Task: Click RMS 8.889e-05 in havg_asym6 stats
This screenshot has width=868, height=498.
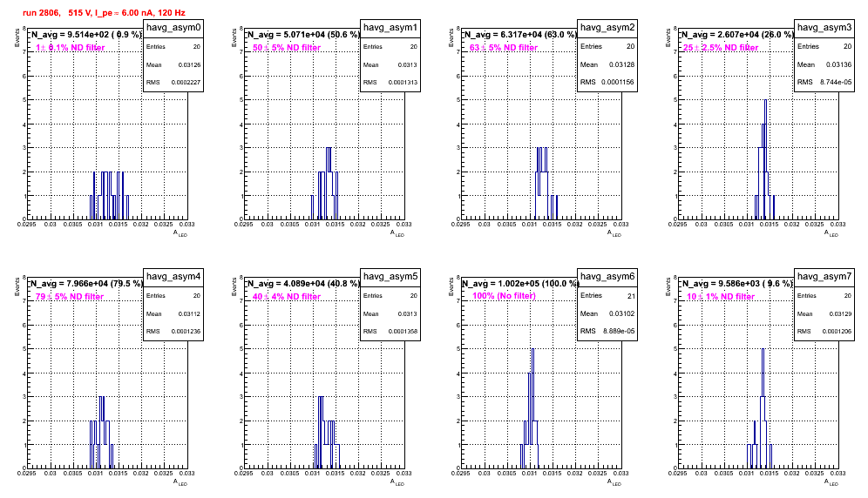Action: click(607, 332)
